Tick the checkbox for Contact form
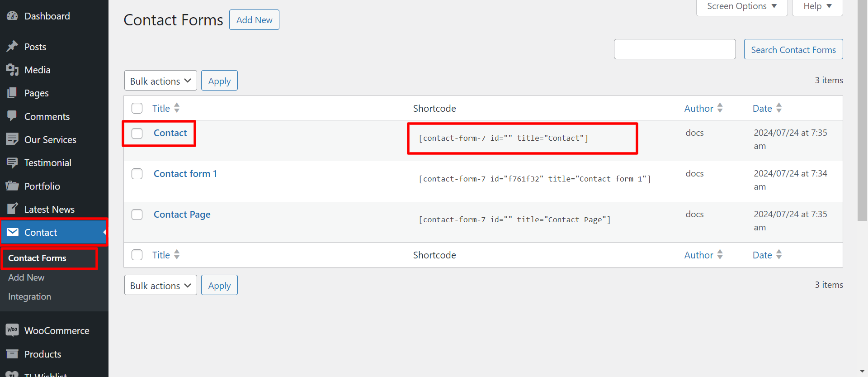The image size is (868, 377). point(137,133)
